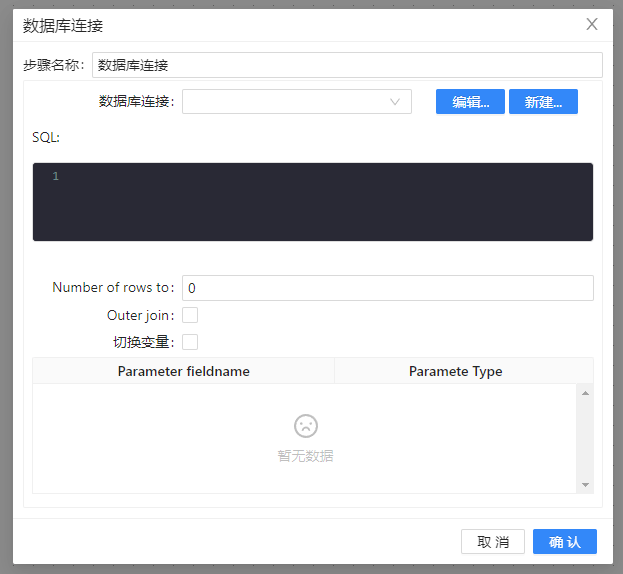This screenshot has height=574, width=623.
Task: Close the 数据库连接 dialog with X
Action: [x=592, y=24]
